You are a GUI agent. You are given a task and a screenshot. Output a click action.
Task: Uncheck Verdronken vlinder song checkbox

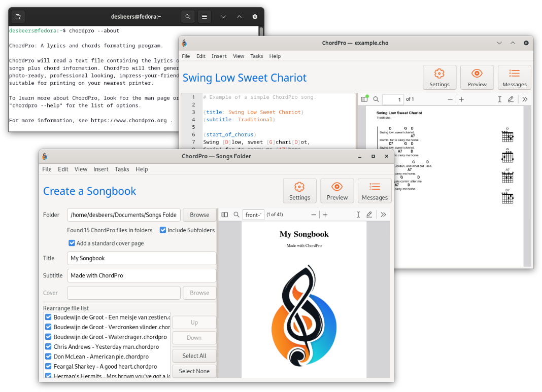(x=48, y=327)
